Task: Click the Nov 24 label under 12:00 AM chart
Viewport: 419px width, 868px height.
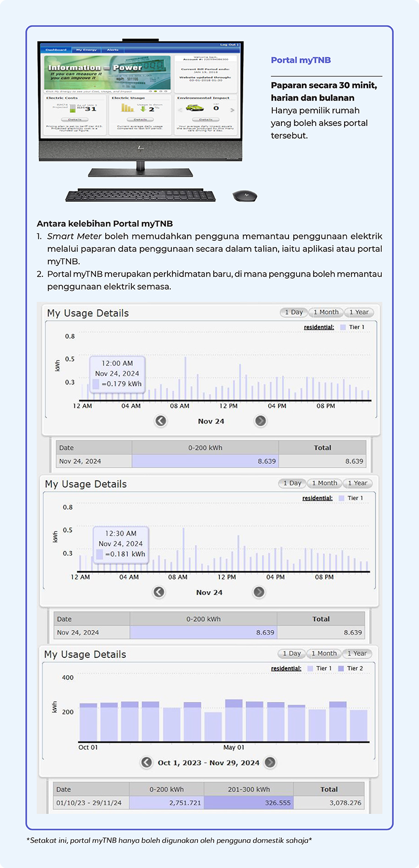Action: (x=211, y=421)
